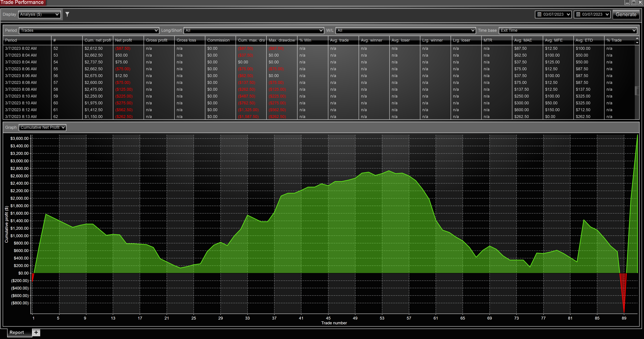The height and width of the screenshot is (339, 644).
Task: Click the Cumulative profit ($) axis title
Action: [x=6, y=224]
